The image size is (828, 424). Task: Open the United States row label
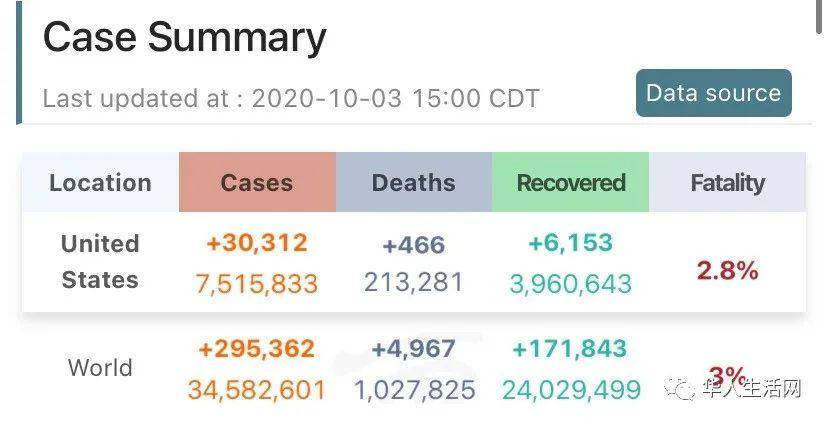coord(100,262)
